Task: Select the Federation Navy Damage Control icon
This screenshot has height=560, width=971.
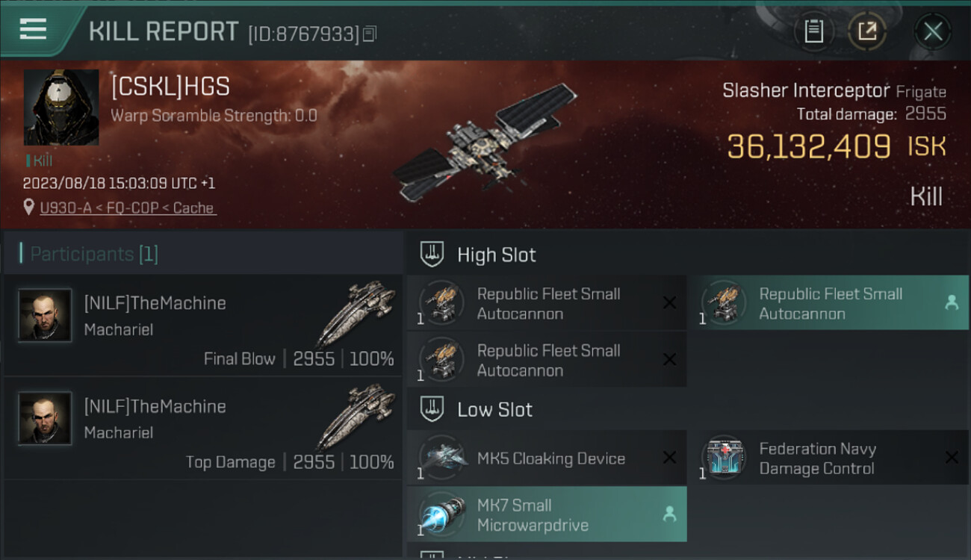Action: point(724,457)
